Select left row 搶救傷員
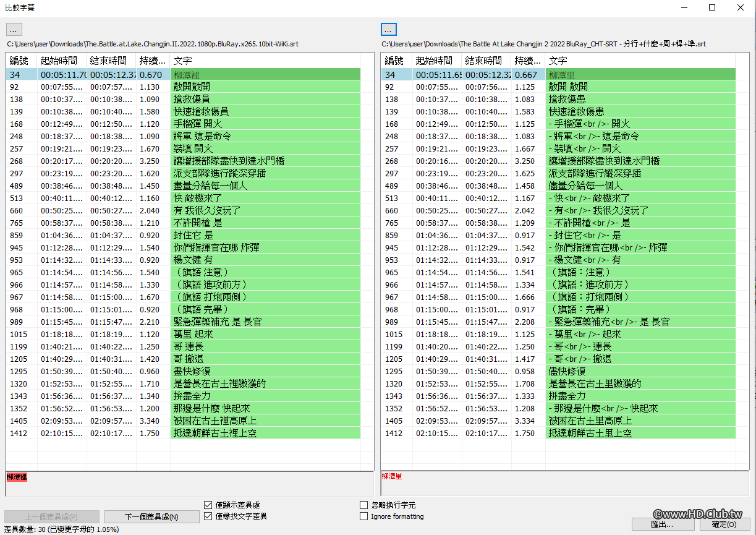Image resolution: width=756 pixels, height=535 pixels. pyautogui.click(x=183, y=99)
